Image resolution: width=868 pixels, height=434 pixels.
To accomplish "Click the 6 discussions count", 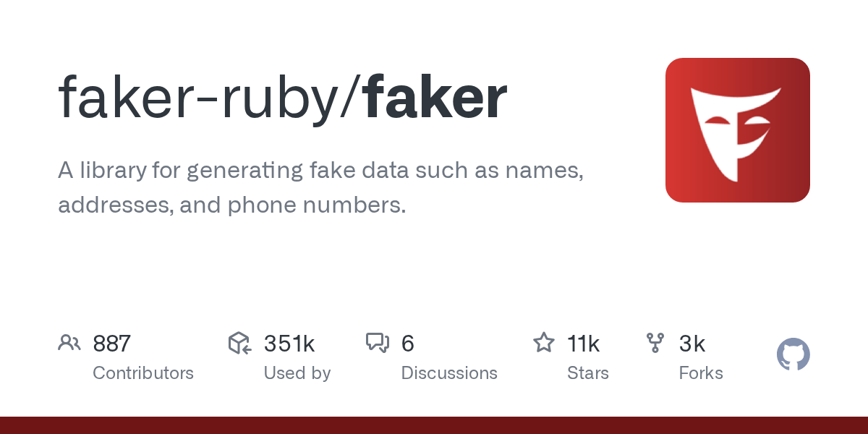I will pyautogui.click(x=408, y=344).
